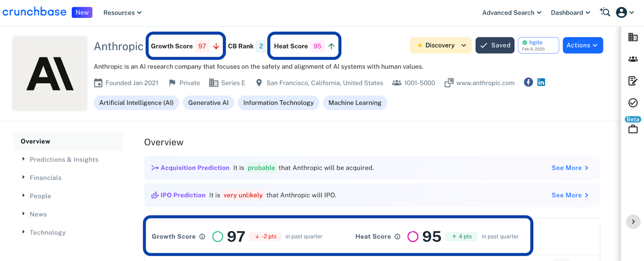
Task: Click the hgite verified Feb 9, 2025 tag
Action: click(x=539, y=46)
